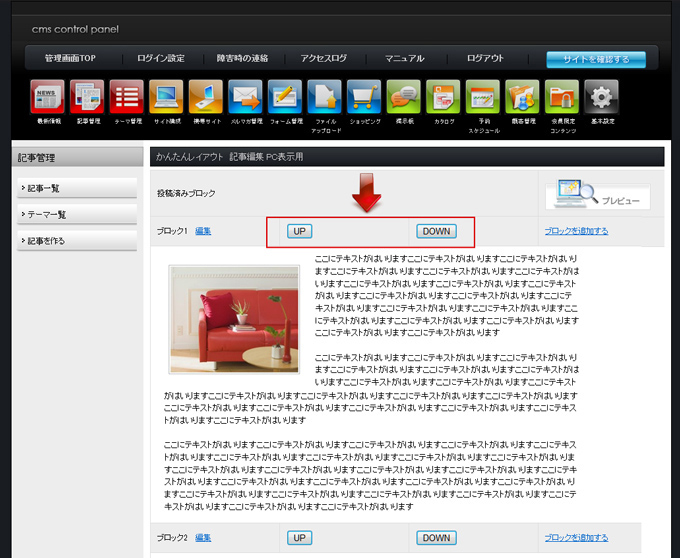The image size is (680, 558).
Task: Open the メルマガ管理 mail magazine icon
Action: point(245,98)
